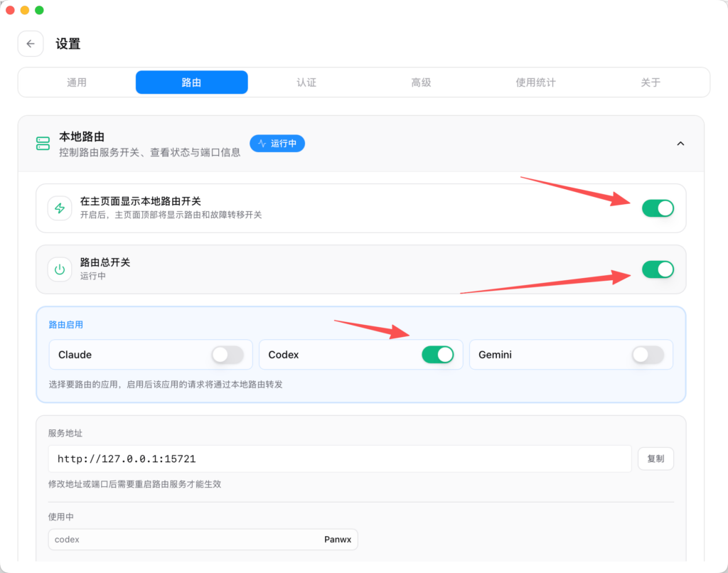Click the power icon beside 路由总开关
Image resolution: width=728 pixels, height=573 pixels.
pos(60,269)
